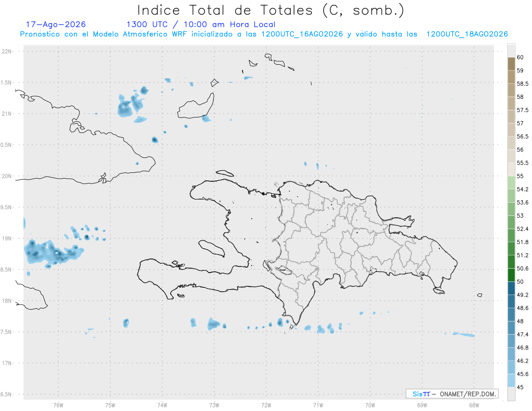Click the blue 'Sis' logo text in the credit box
This screenshot has height=411, width=532.
[417, 394]
